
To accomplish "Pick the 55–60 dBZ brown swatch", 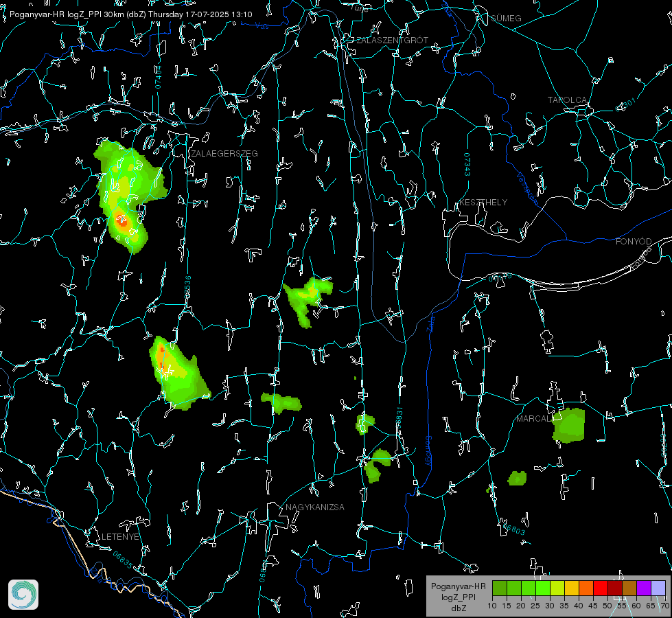I will point(629,588).
